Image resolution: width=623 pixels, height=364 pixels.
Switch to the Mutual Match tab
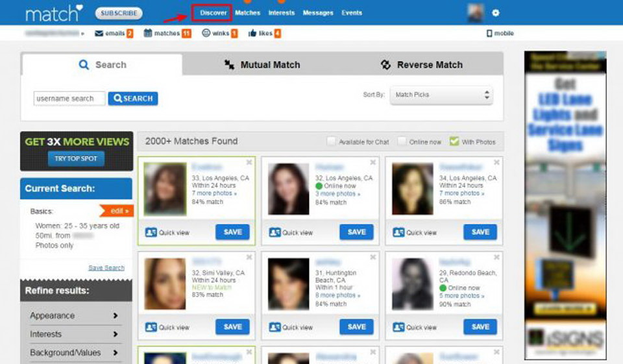click(x=262, y=65)
